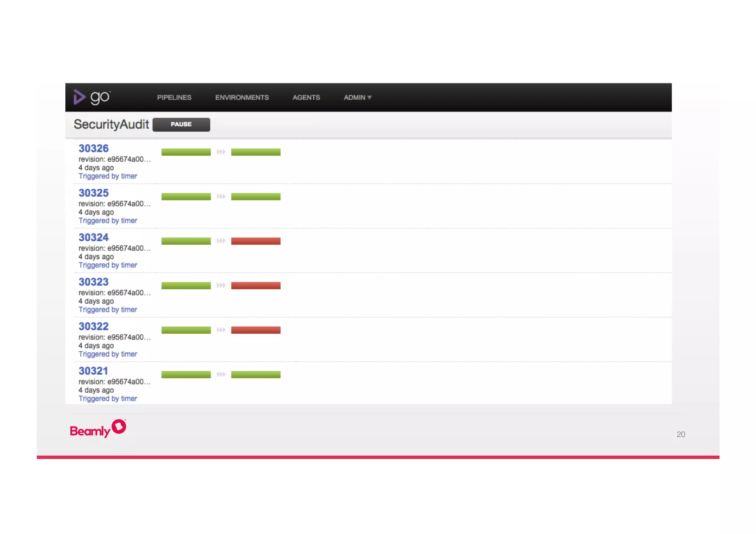The width and height of the screenshot is (756, 534).
Task: Click second green stage bar of run 30325
Action: (x=256, y=197)
